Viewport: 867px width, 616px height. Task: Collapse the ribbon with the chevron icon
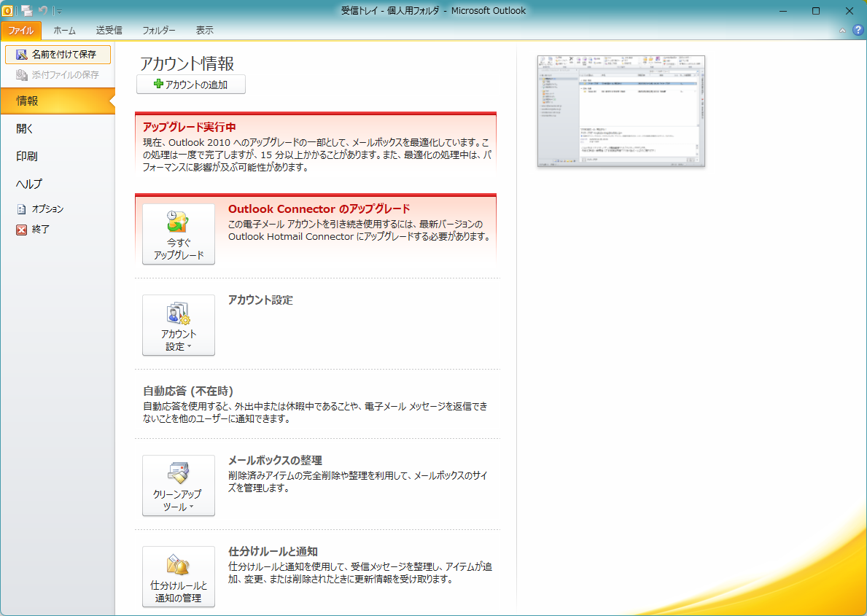click(842, 31)
